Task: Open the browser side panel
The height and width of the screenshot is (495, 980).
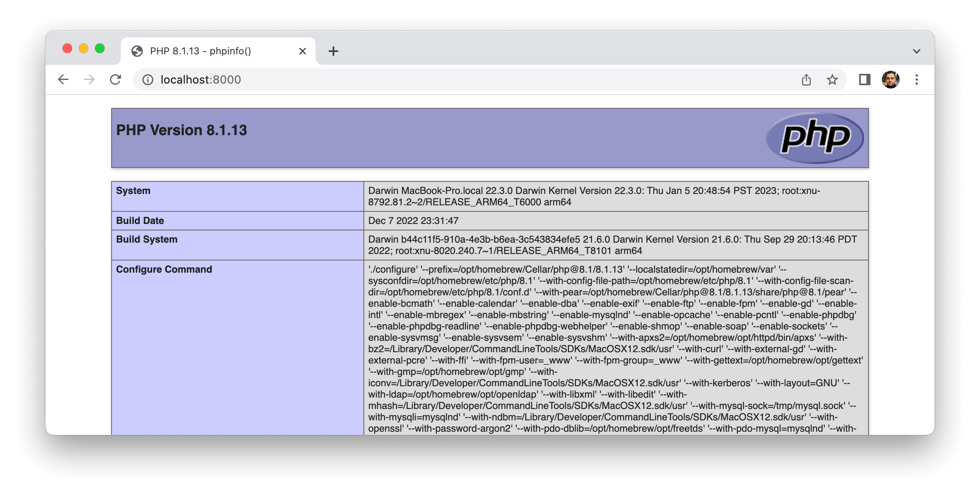Action: 865,80
